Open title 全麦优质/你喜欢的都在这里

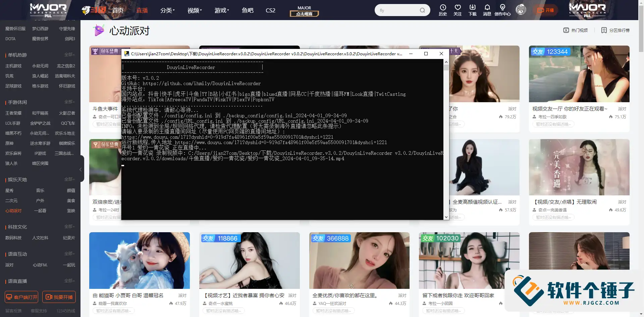[x=346, y=296]
